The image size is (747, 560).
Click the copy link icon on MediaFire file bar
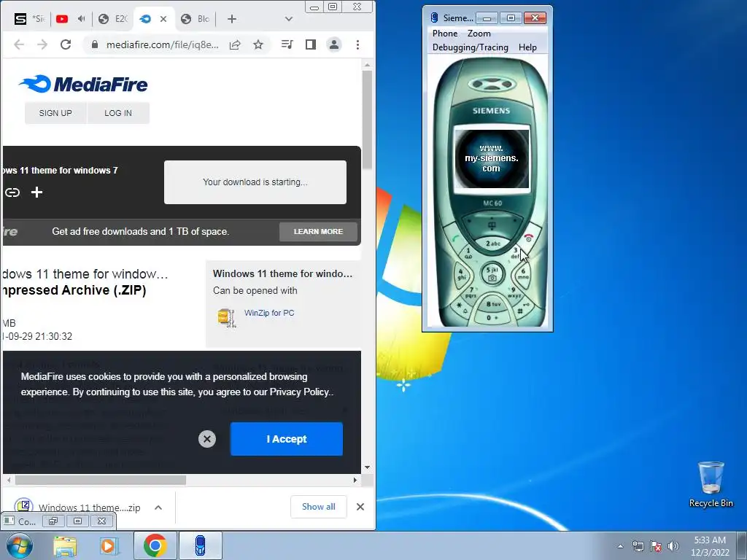tap(12, 192)
